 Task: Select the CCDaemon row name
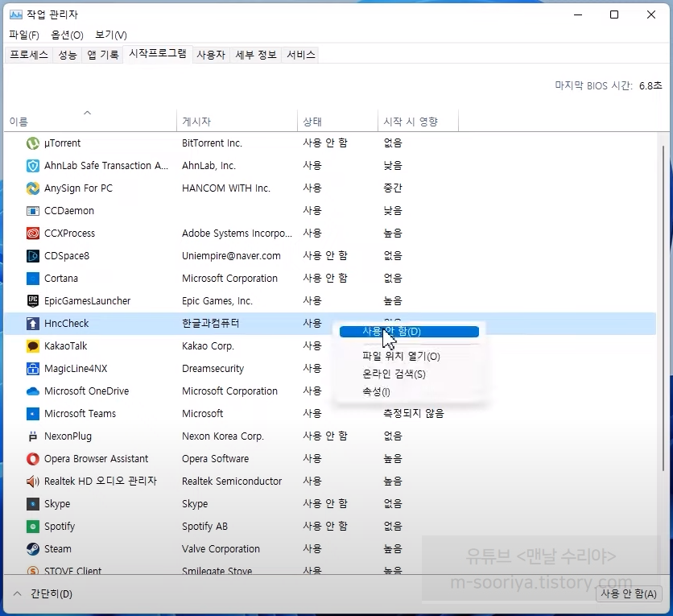tap(69, 211)
